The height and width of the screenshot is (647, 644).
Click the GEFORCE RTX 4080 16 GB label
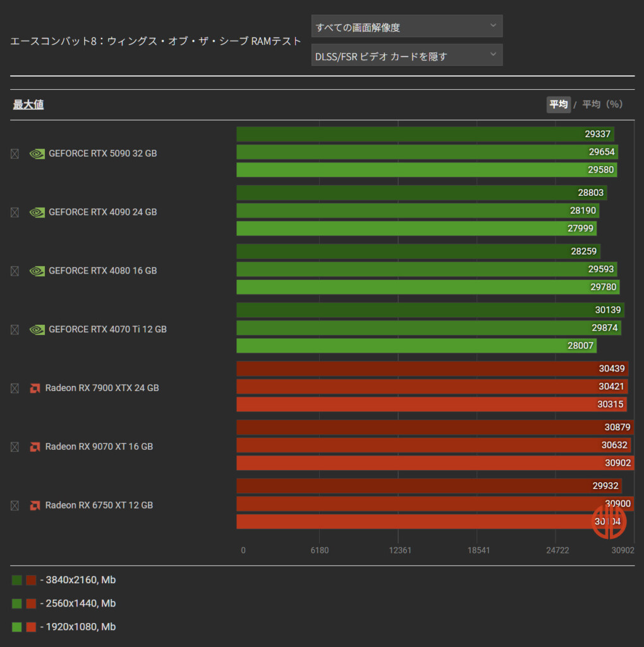[103, 270]
